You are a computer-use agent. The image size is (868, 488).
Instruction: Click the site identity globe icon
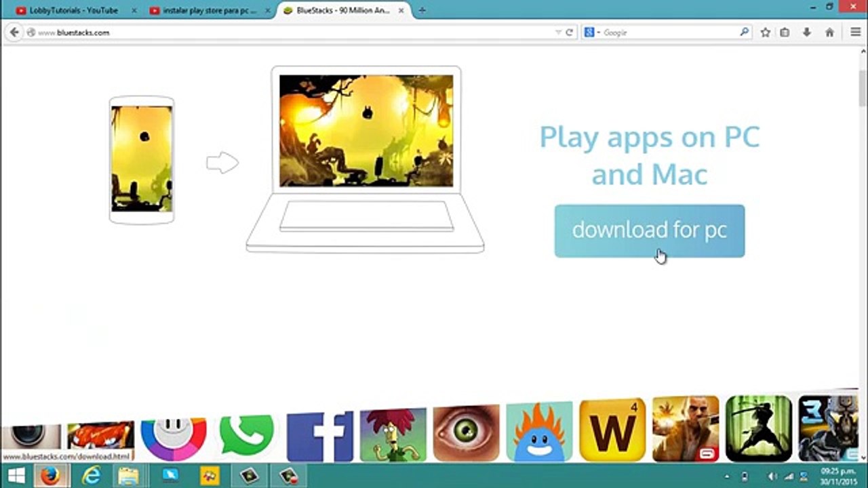31,32
